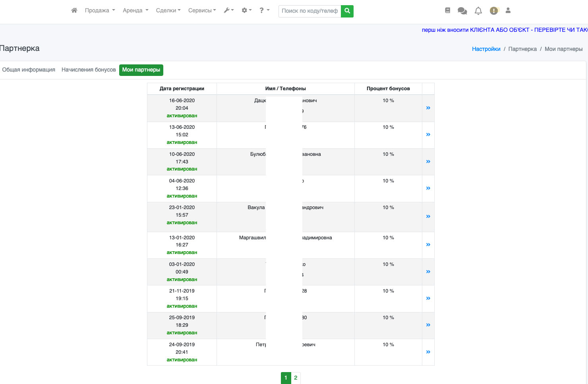This screenshot has height=384, width=588.
Task: Go to page 2 of partners
Action: [x=296, y=378]
